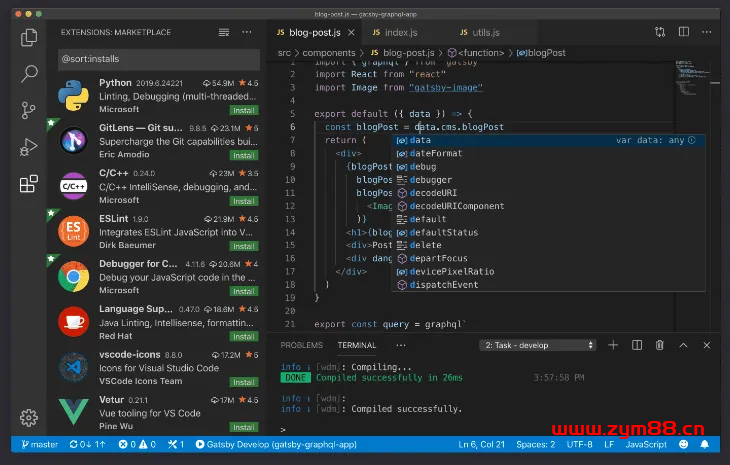Click the extensions search box with @sort:installs
730x465 pixels.
click(x=157, y=59)
